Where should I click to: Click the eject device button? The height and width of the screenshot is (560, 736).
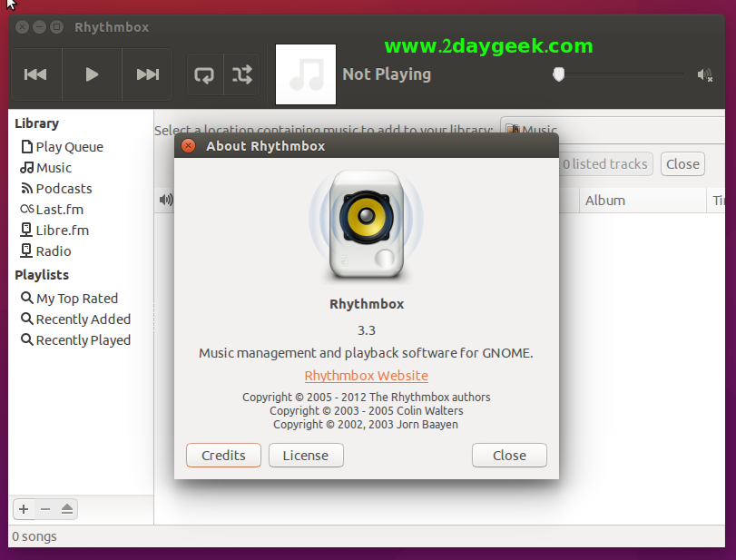pos(66,509)
